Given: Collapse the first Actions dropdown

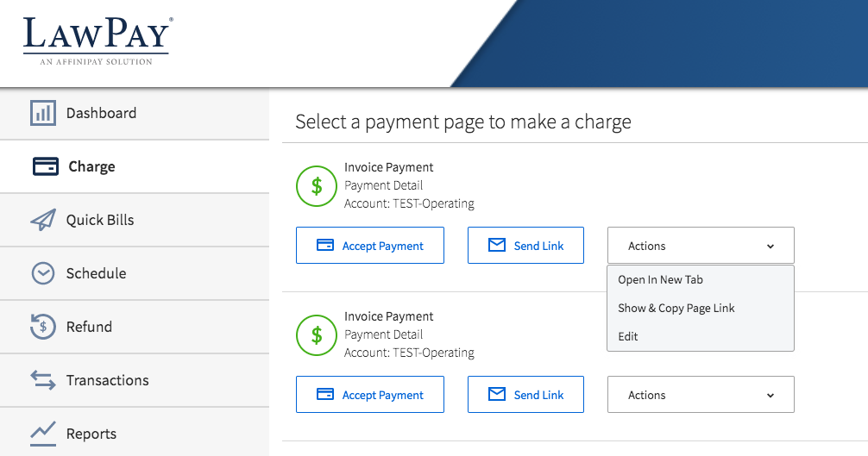Looking at the screenshot, I should click(701, 246).
